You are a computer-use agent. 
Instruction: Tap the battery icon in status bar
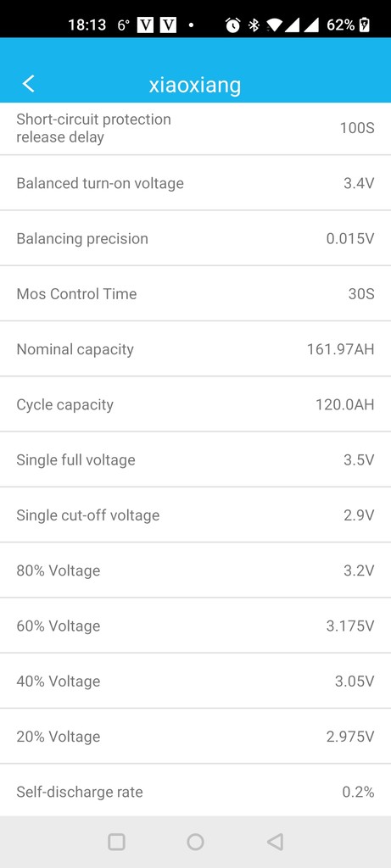coord(365,25)
